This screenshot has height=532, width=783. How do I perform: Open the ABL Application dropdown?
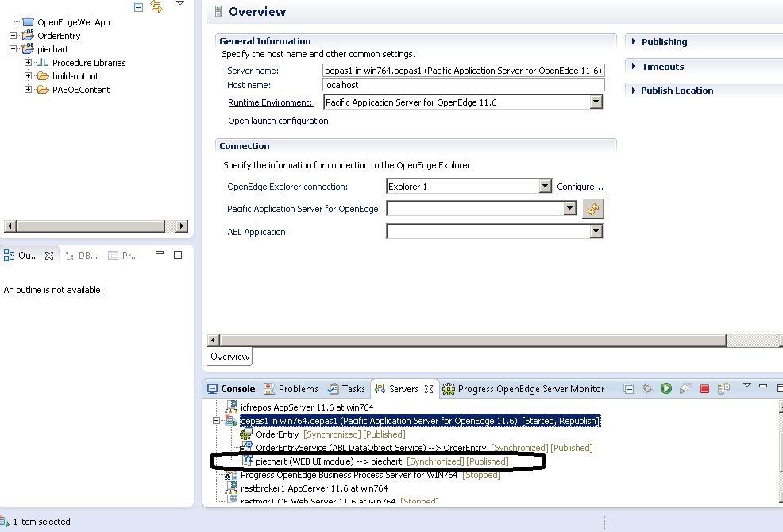pyautogui.click(x=596, y=231)
